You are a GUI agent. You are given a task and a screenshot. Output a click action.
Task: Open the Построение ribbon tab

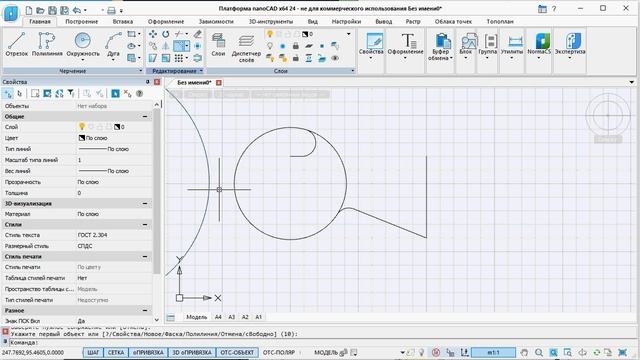tap(82, 21)
